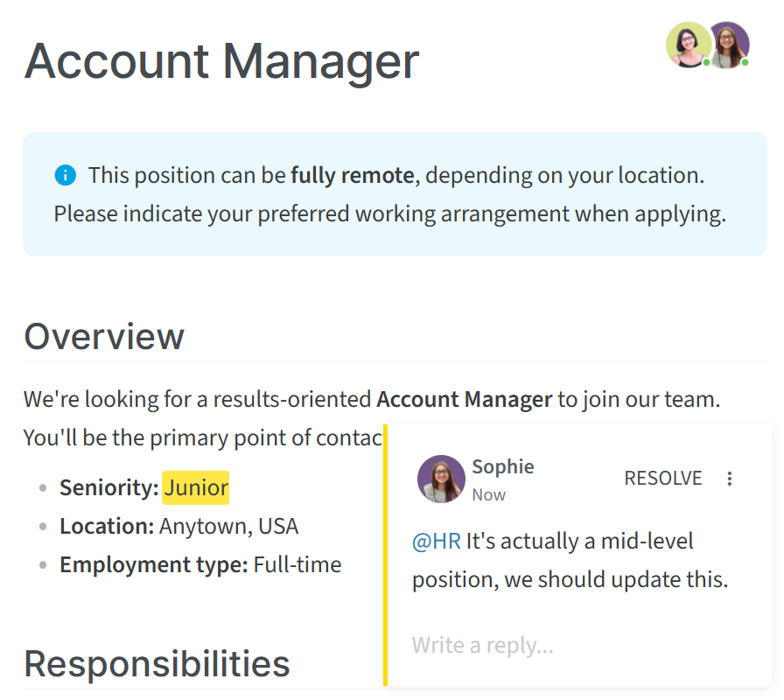Click the comment text about mid-level position
784x700 pixels.
[x=570, y=561]
